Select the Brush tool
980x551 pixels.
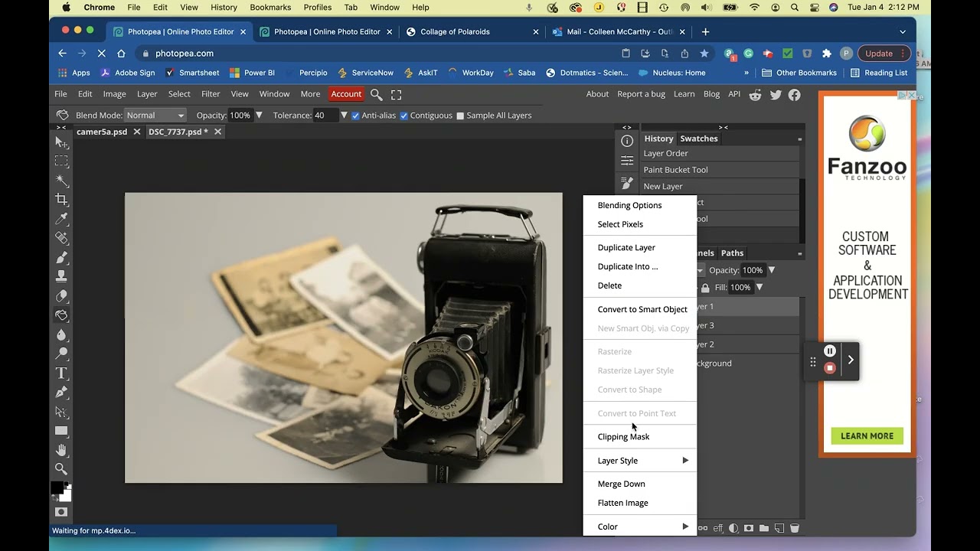click(61, 257)
